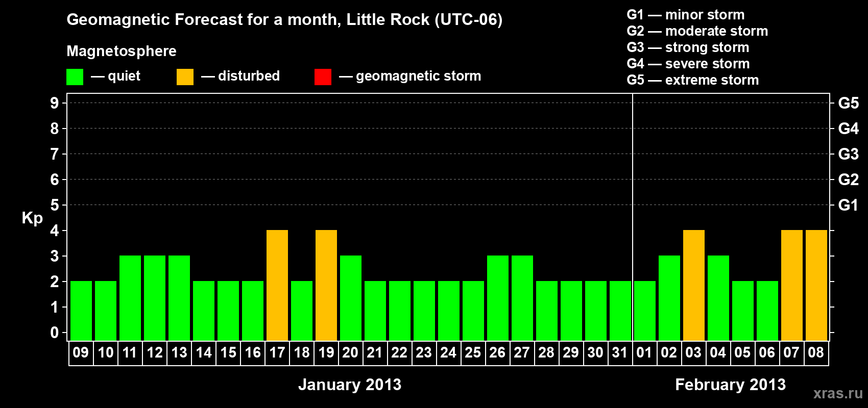The image size is (868, 408).
Task: Click the green bar for January 11
Action: (130, 298)
